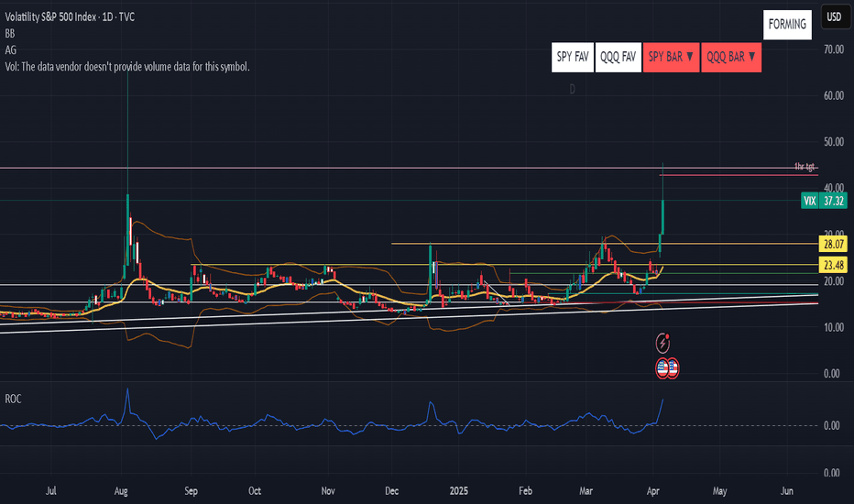Click the Aug label on time axis
This screenshot has height=504, width=854.
pyautogui.click(x=121, y=491)
